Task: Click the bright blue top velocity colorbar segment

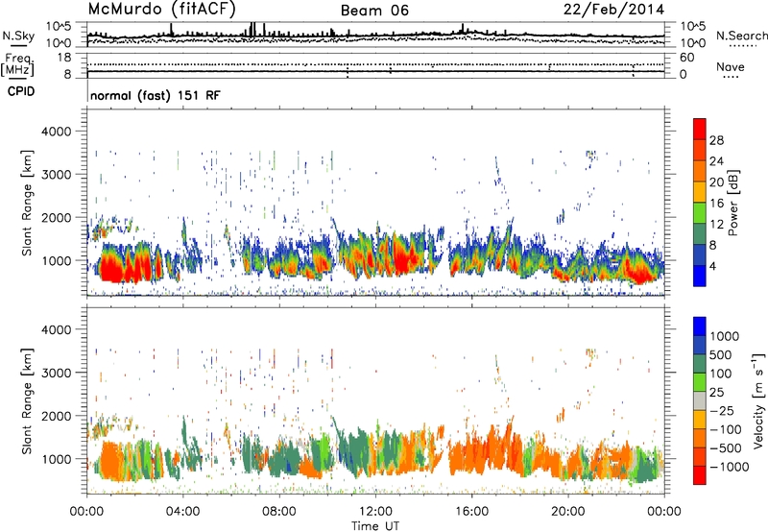Action: point(700,326)
